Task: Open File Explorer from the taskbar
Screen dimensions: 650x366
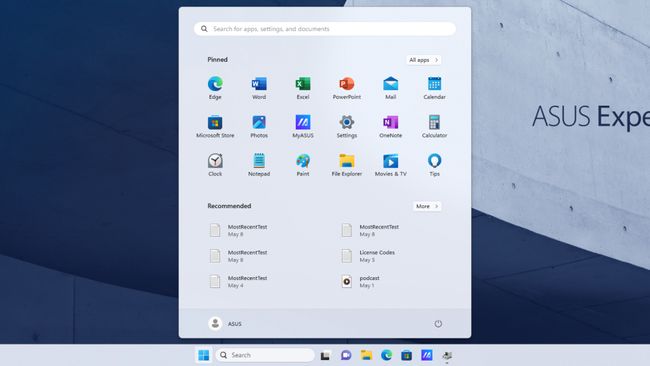Action: click(366, 355)
